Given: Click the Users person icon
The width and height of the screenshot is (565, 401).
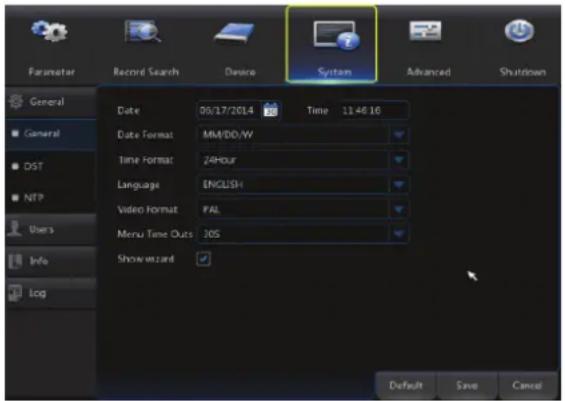Looking at the screenshot, I should tap(15, 228).
